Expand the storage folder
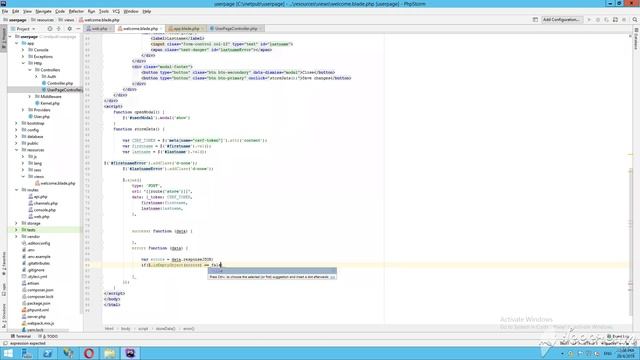 (17, 223)
